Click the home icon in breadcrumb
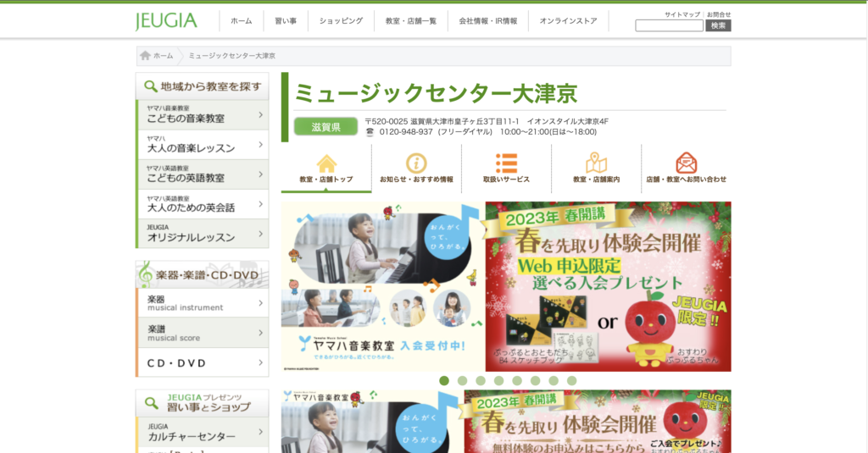868x453 pixels. [x=145, y=55]
